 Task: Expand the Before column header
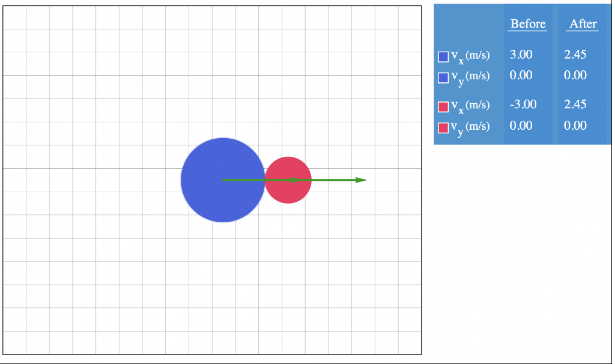pyautogui.click(x=527, y=23)
